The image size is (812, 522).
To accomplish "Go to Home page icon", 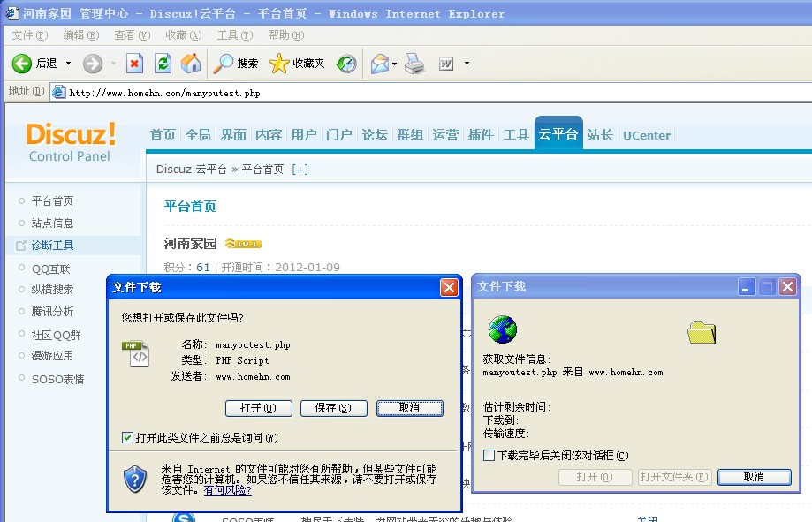I will pos(191,64).
